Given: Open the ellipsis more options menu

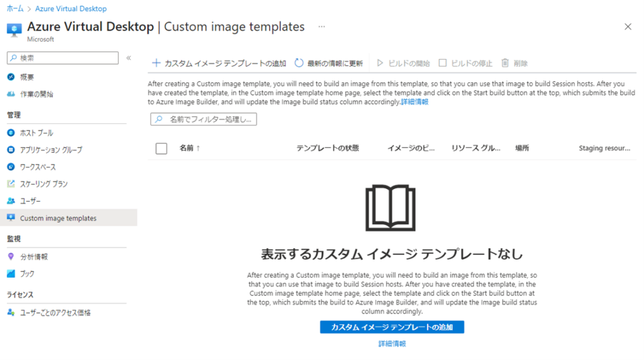Looking at the screenshot, I should (x=322, y=27).
